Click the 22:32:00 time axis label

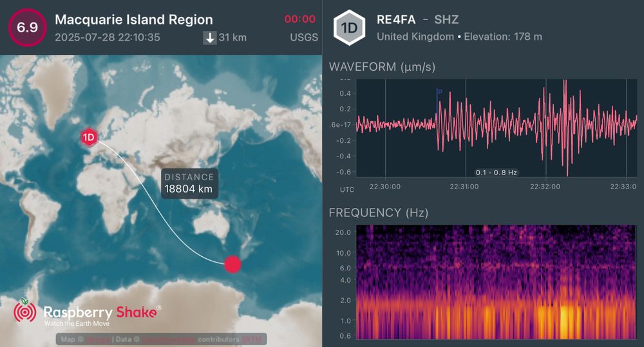pos(545,187)
